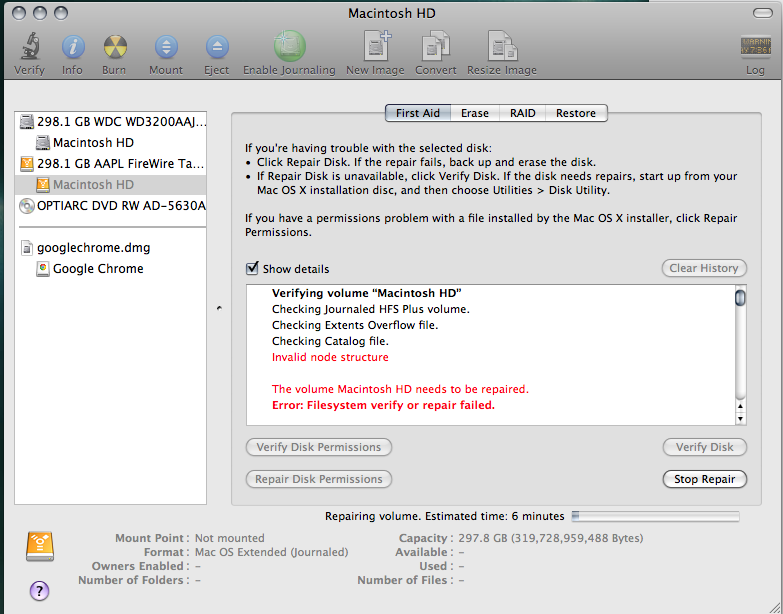783x614 pixels.
Task: Select the Google Chrome mounted volume
Action: 111,268
